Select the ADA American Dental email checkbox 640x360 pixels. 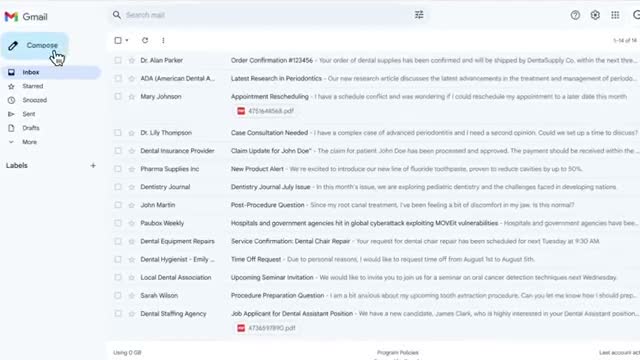click(x=118, y=78)
